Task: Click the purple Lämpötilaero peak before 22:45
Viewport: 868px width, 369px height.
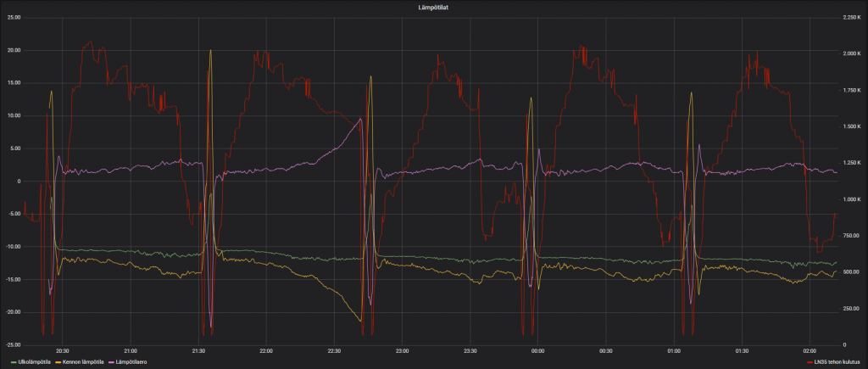Action: pos(360,120)
